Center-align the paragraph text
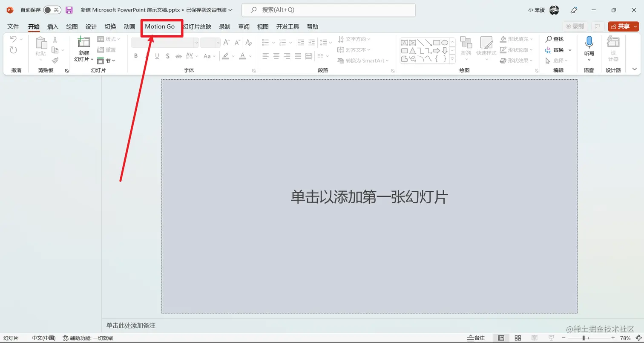This screenshot has height=343, width=644. (x=276, y=56)
